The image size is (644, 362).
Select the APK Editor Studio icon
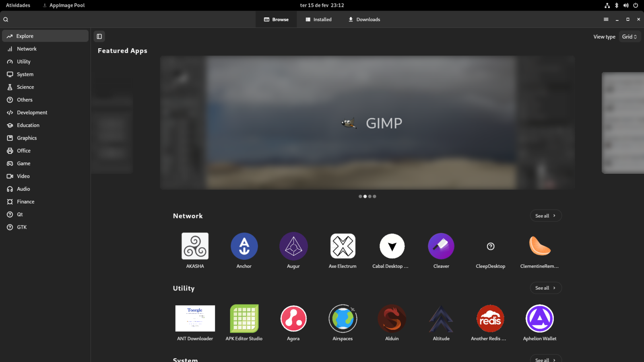coord(244,318)
